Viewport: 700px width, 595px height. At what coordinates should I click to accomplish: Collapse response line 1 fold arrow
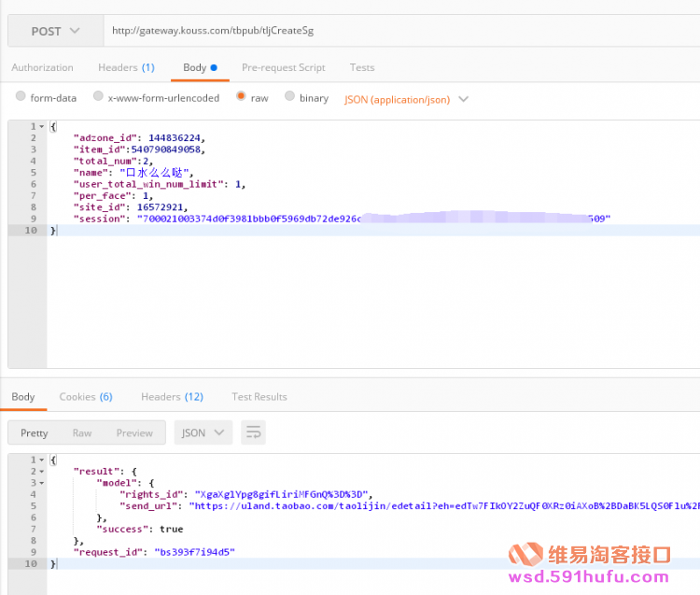click(41, 460)
